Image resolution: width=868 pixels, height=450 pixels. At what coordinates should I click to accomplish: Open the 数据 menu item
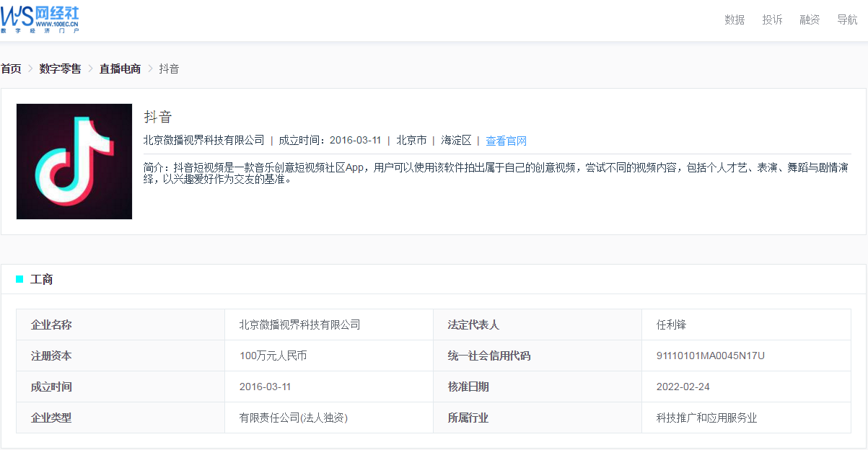(x=735, y=19)
